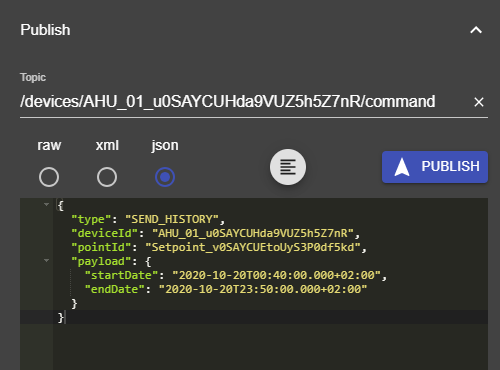Click the xml format label
500x370 pixels.
(107, 145)
